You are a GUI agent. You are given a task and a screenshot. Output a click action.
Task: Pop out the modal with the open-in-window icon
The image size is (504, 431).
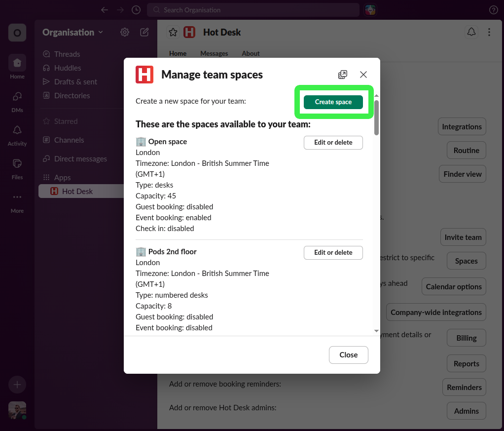(x=343, y=74)
